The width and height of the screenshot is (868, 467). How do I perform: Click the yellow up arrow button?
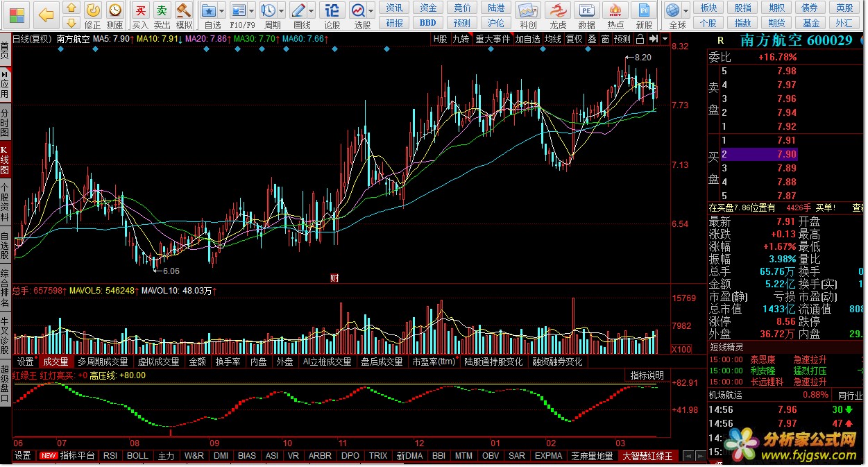(71, 8)
